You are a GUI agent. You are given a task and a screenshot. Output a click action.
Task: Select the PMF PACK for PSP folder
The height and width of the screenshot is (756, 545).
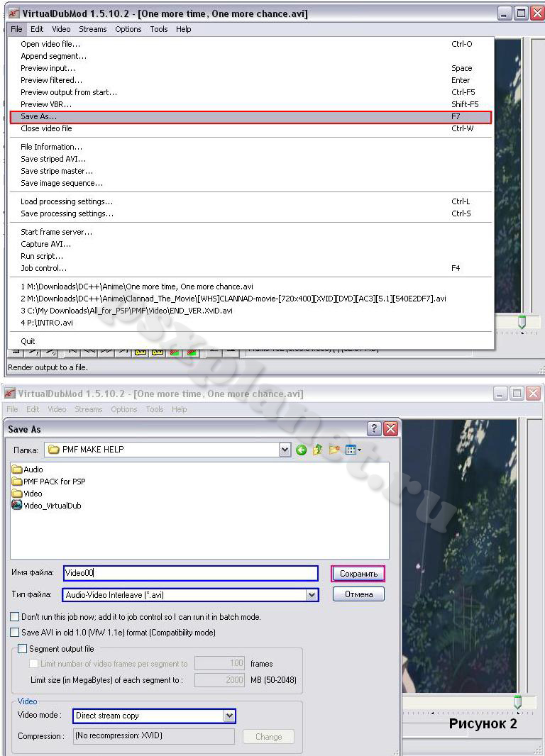tap(48, 481)
